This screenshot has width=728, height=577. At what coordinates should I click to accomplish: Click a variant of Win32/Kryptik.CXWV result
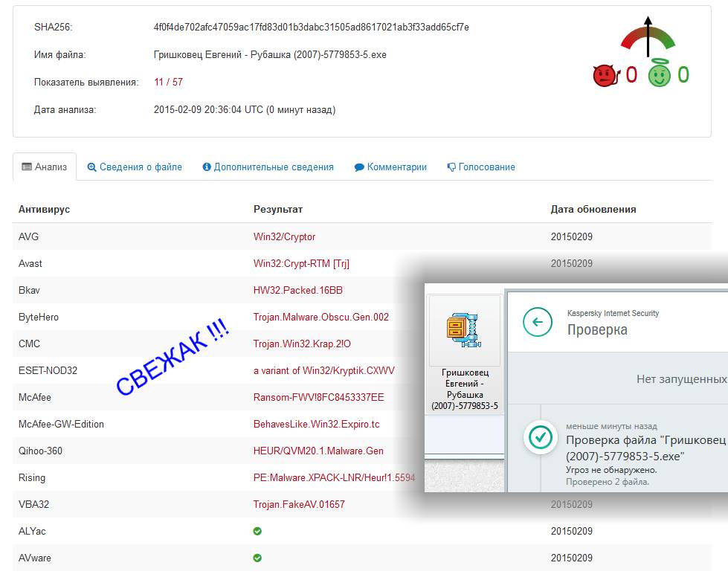click(324, 371)
